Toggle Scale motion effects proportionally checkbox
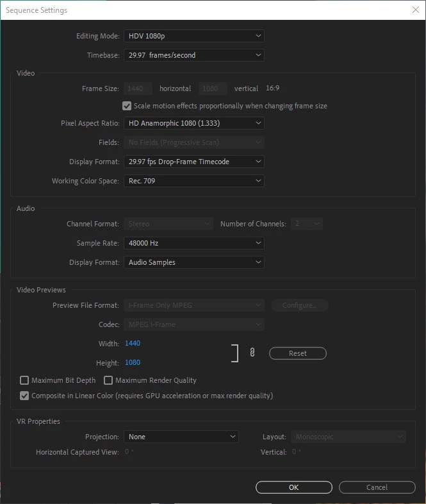Image resolution: width=426 pixels, height=504 pixels. (x=127, y=106)
